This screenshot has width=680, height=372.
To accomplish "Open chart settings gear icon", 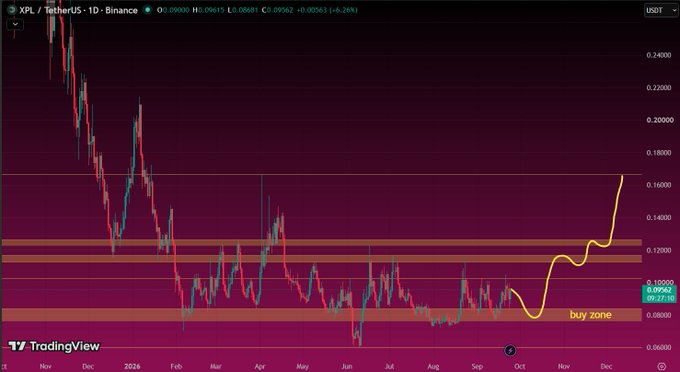I will [661, 366].
